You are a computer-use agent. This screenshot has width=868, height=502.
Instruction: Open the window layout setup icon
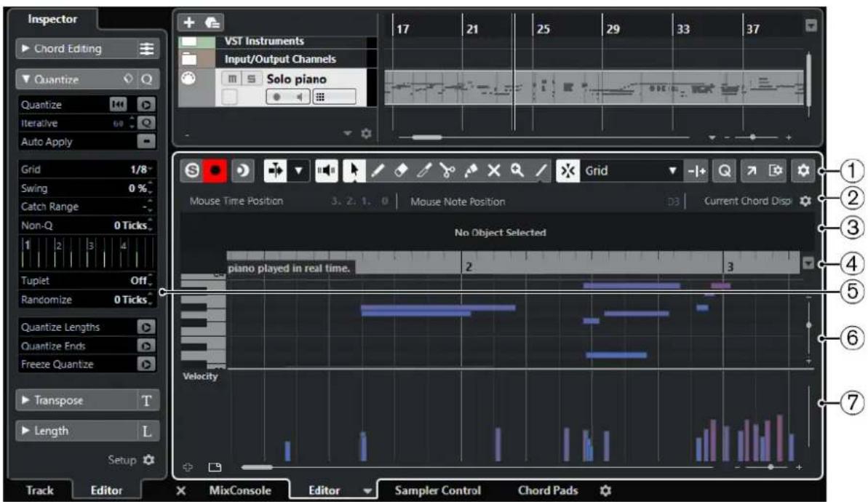pyautogui.click(x=776, y=170)
